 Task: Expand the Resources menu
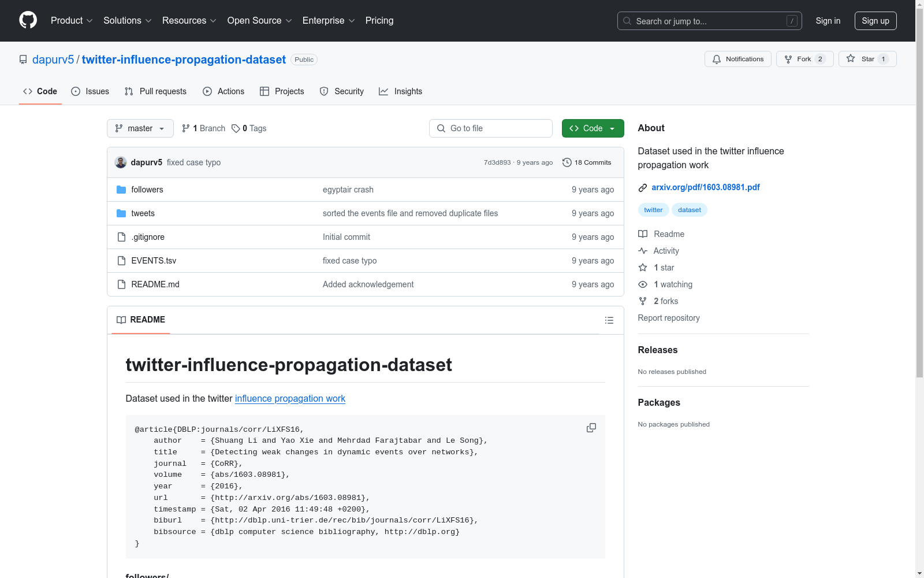[189, 21]
